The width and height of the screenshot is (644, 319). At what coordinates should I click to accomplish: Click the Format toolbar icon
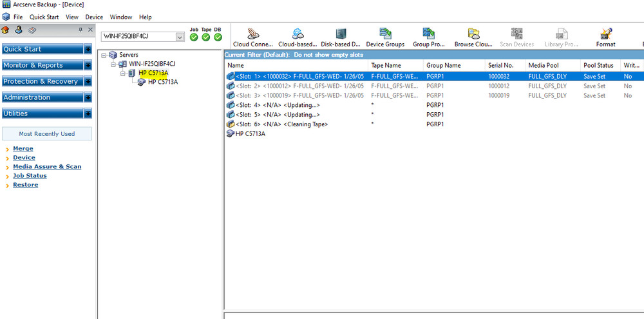click(x=606, y=34)
